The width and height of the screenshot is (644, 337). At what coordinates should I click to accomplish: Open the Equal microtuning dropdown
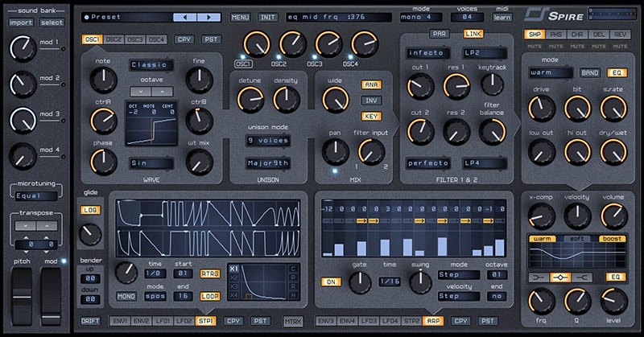point(36,196)
